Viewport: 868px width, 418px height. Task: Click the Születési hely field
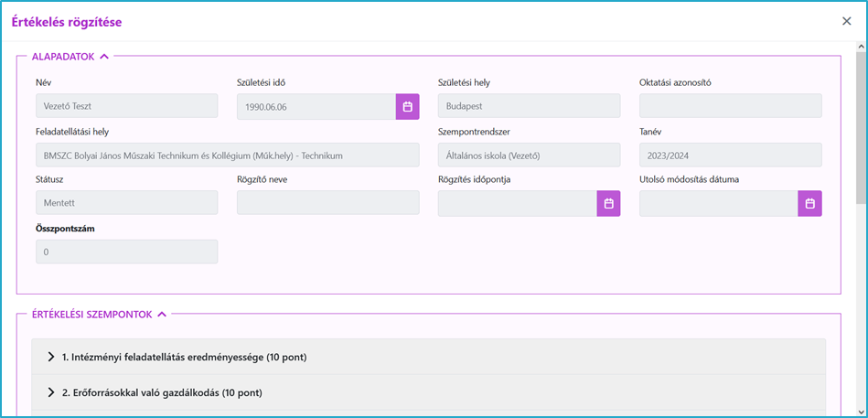click(530, 106)
